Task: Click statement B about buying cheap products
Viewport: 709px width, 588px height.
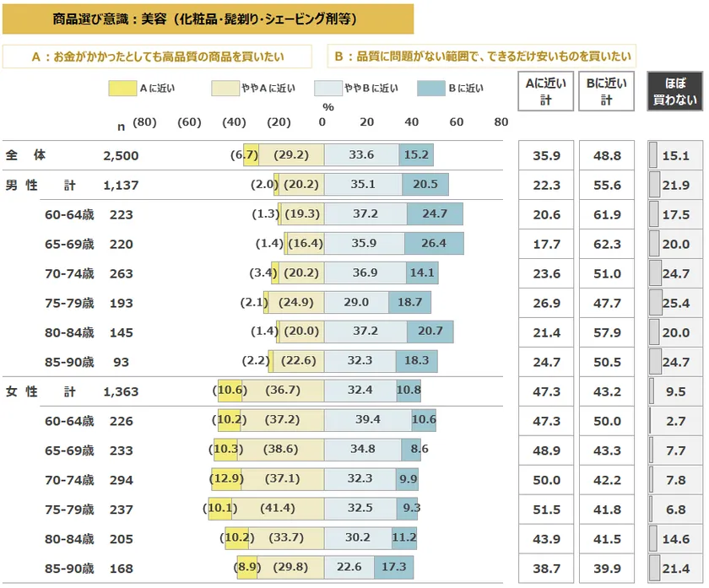Action: click(482, 57)
